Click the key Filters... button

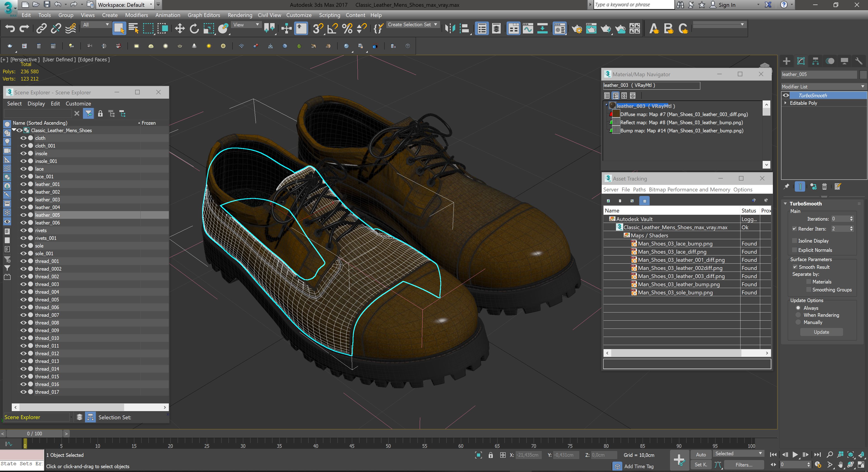pyautogui.click(x=744, y=465)
